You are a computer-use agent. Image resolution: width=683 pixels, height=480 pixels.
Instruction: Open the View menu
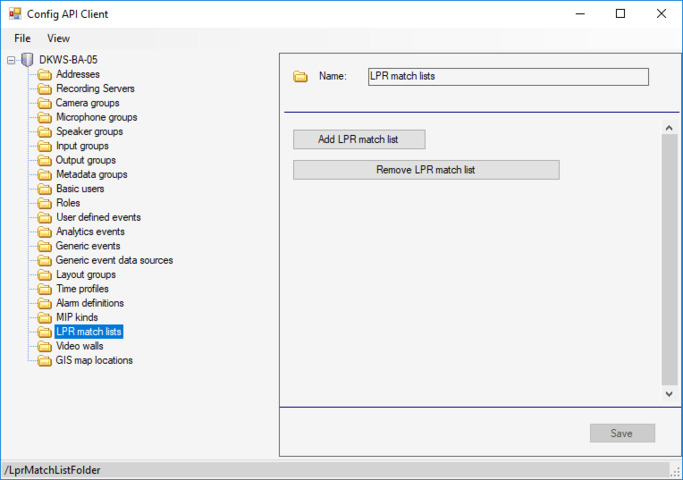tap(58, 38)
